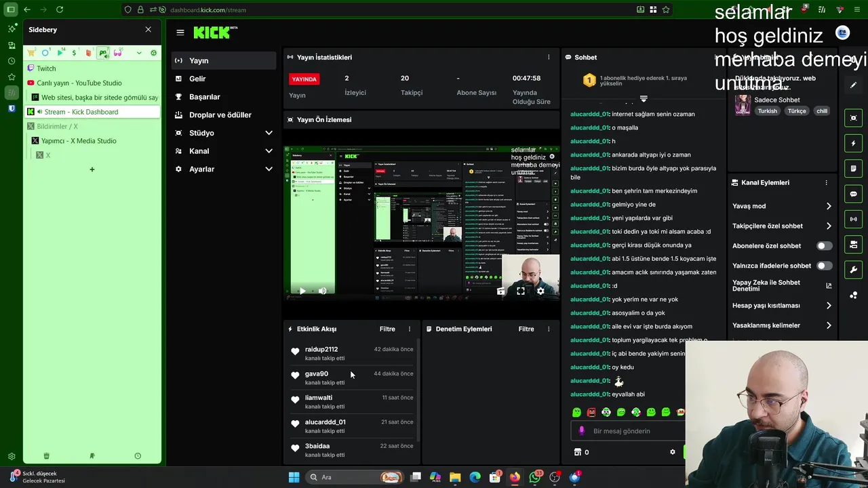Toggle the lightning bolt widget button
868x488 pixels.
tap(853, 143)
